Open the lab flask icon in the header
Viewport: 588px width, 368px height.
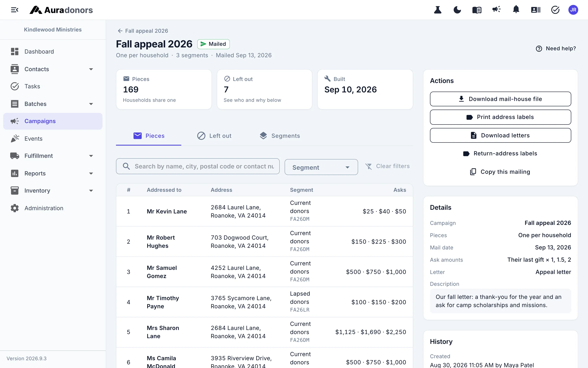coord(438,10)
